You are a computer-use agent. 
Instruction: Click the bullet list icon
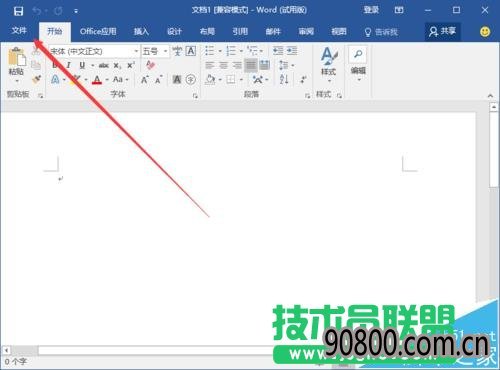pos(209,51)
